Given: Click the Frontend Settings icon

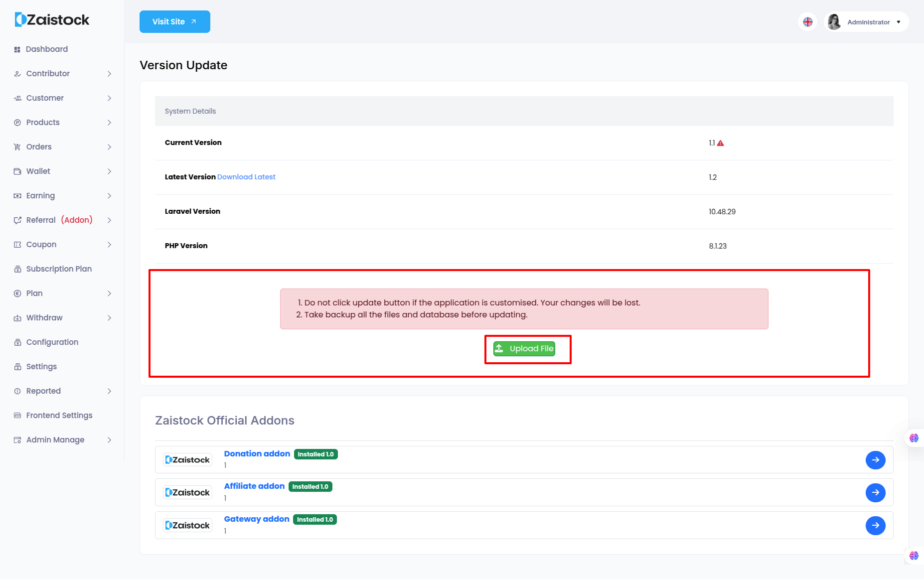Looking at the screenshot, I should 17,416.
